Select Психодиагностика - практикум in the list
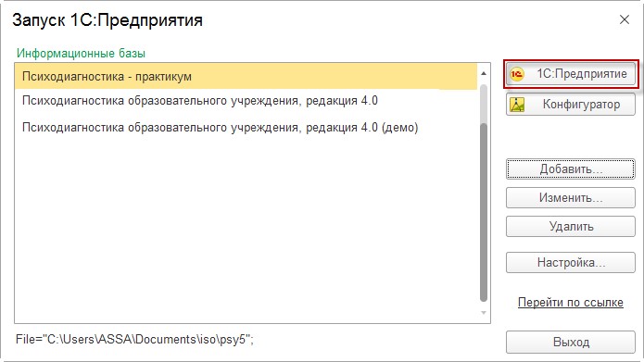 pos(246,77)
